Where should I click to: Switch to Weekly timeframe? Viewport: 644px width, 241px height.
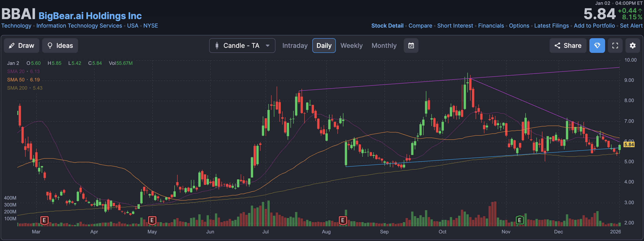(351, 45)
